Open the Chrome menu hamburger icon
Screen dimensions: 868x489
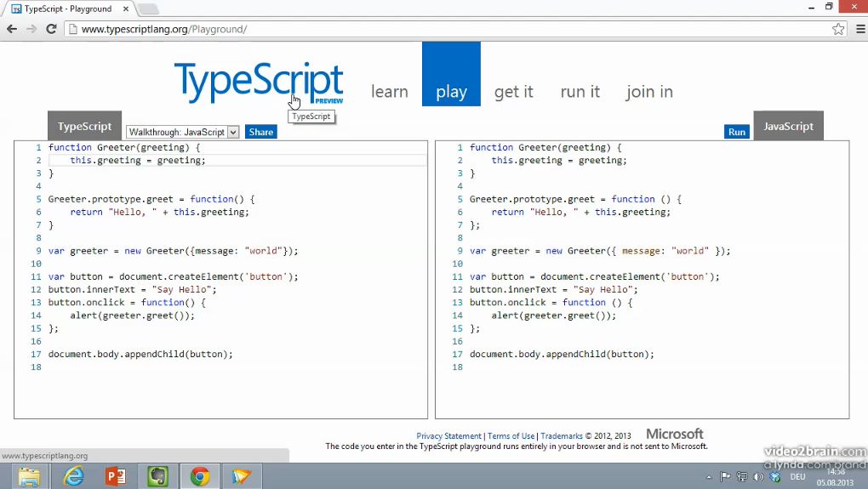(861, 29)
